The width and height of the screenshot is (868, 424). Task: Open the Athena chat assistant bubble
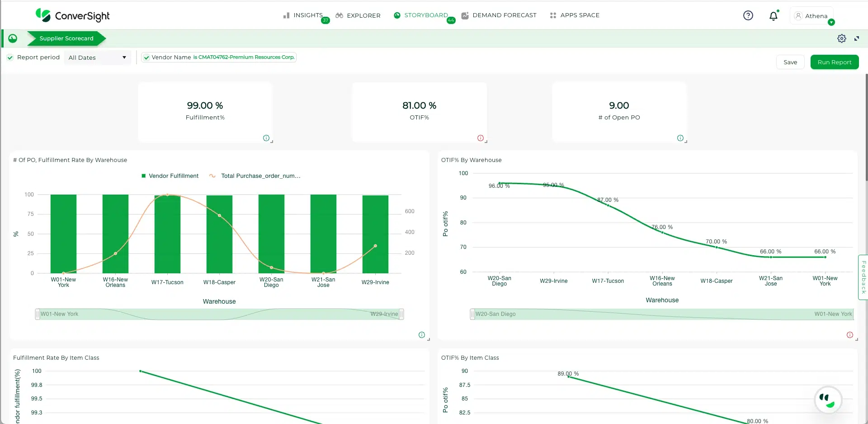[x=828, y=400]
